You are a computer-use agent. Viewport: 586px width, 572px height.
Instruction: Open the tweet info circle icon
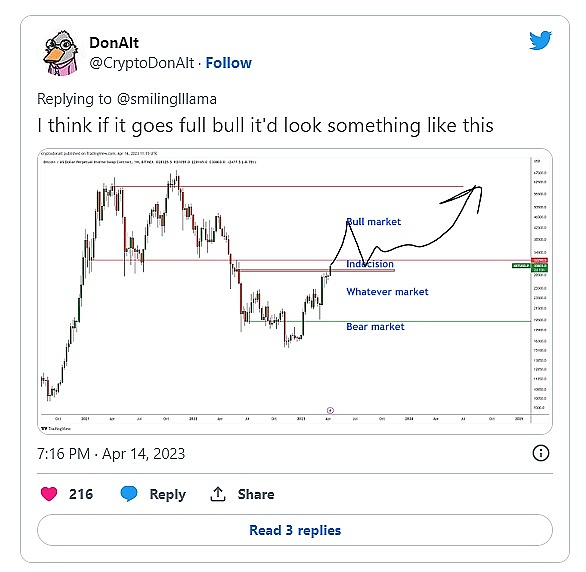[540, 453]
